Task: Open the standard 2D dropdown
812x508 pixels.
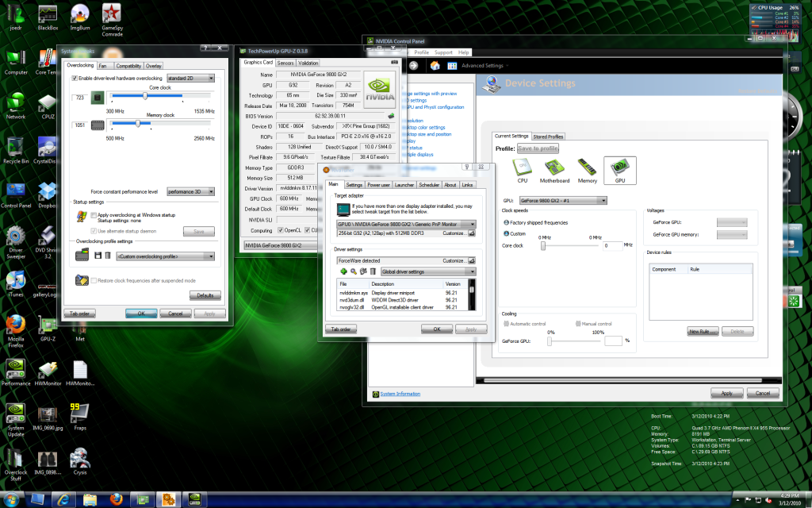Action: [x=190, y=79]
